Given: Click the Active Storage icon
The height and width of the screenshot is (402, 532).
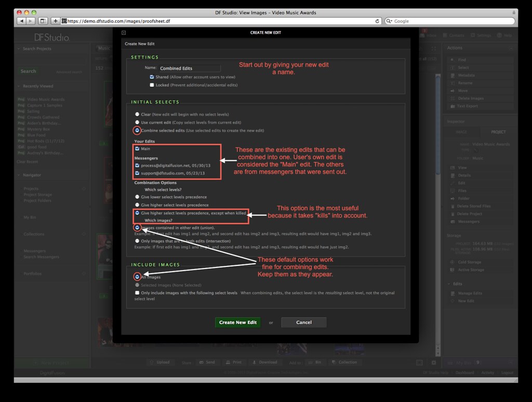Looking at the screenshot, I should (x=453, y=270).
